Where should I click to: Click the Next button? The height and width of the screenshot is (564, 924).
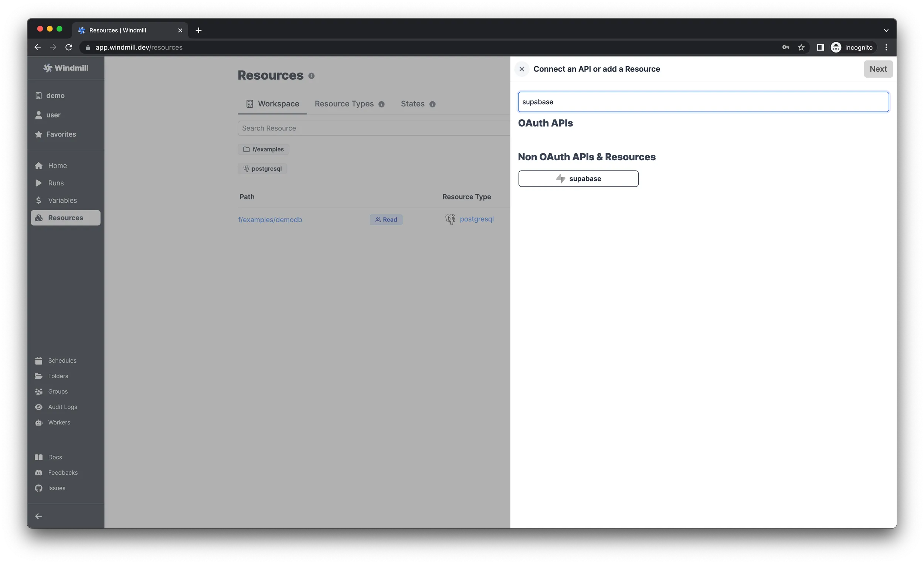(878, 69)
